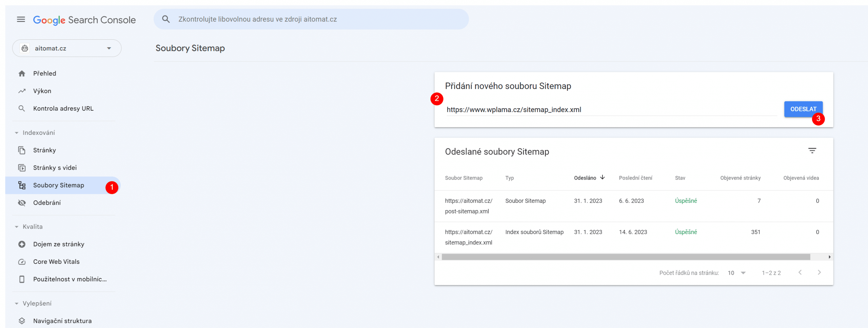
Task: Open the post-sitemap.xml row
Action: coord(634,206)
